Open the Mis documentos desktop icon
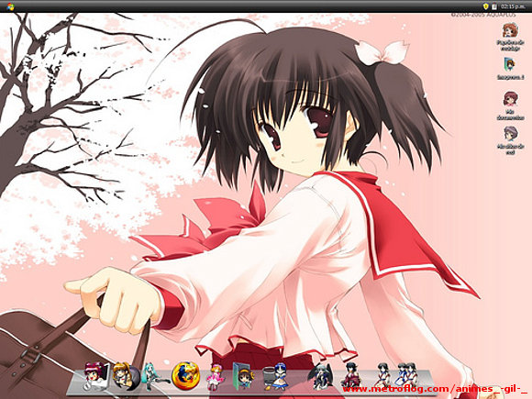Viewport: 532px width, 399px height. [x=510, y=105]
